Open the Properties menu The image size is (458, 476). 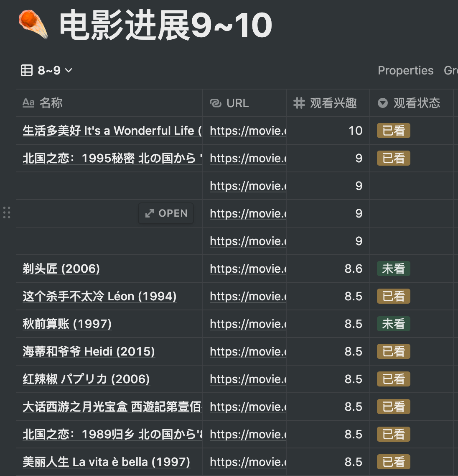point(405,70)
